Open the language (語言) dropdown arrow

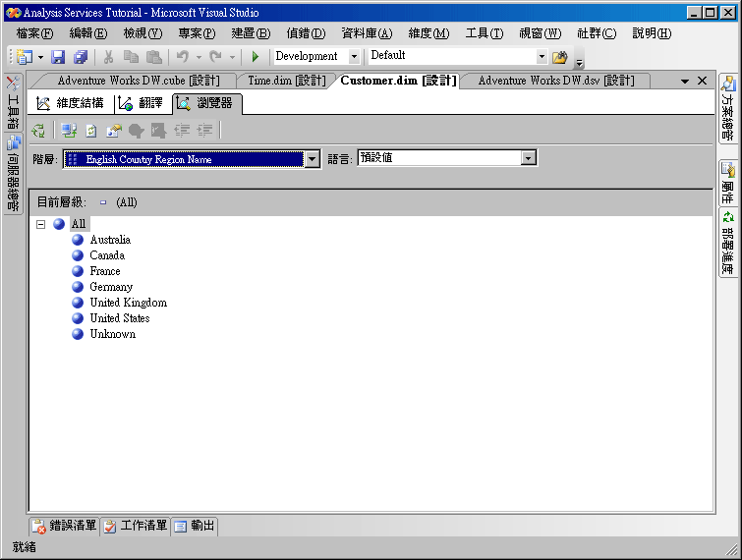click(528, 157)
